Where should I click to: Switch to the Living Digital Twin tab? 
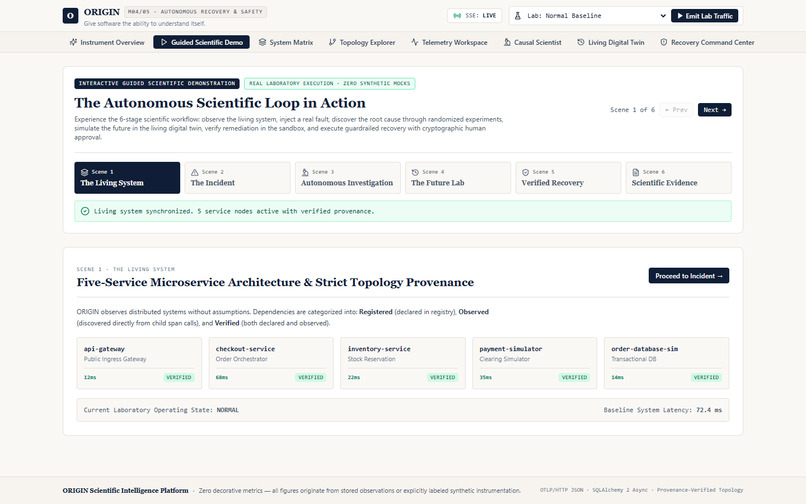(611, 42)
